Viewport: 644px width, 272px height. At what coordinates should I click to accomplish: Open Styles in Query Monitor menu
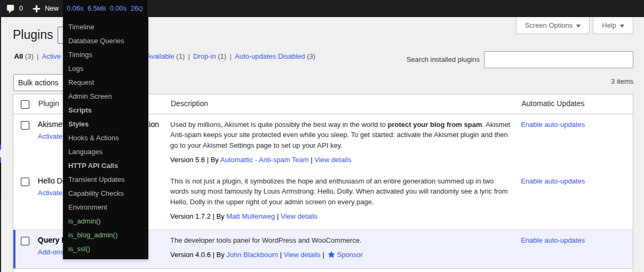106,124
